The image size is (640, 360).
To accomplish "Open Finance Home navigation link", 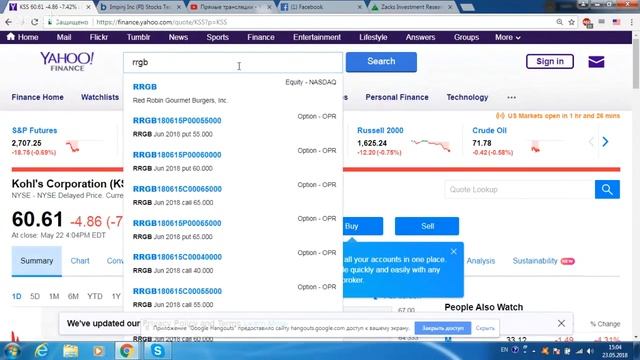I will pos(38,97).
